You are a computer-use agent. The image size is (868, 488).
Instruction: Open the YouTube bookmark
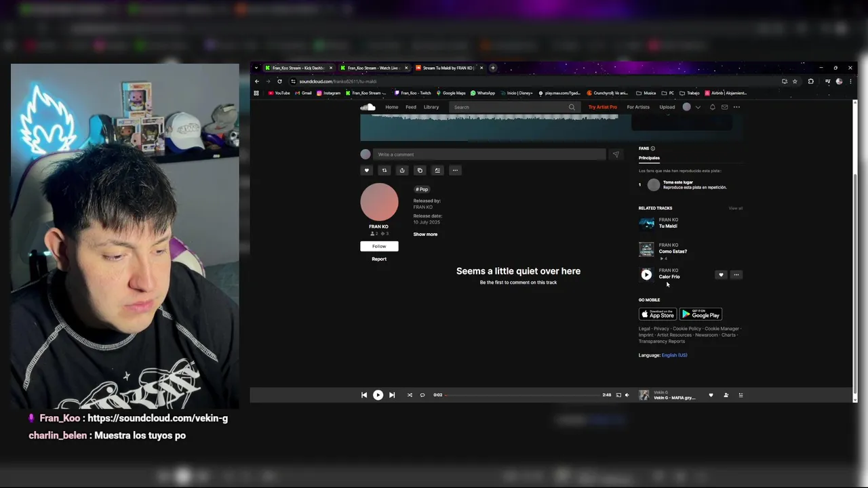pyautogui.click(x=279, y=93)
